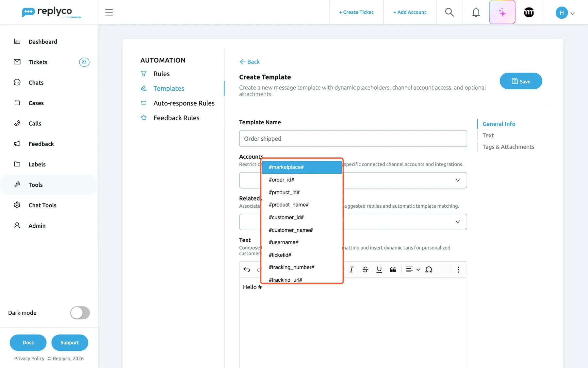Click + Create Ticket

coord(356,12)
